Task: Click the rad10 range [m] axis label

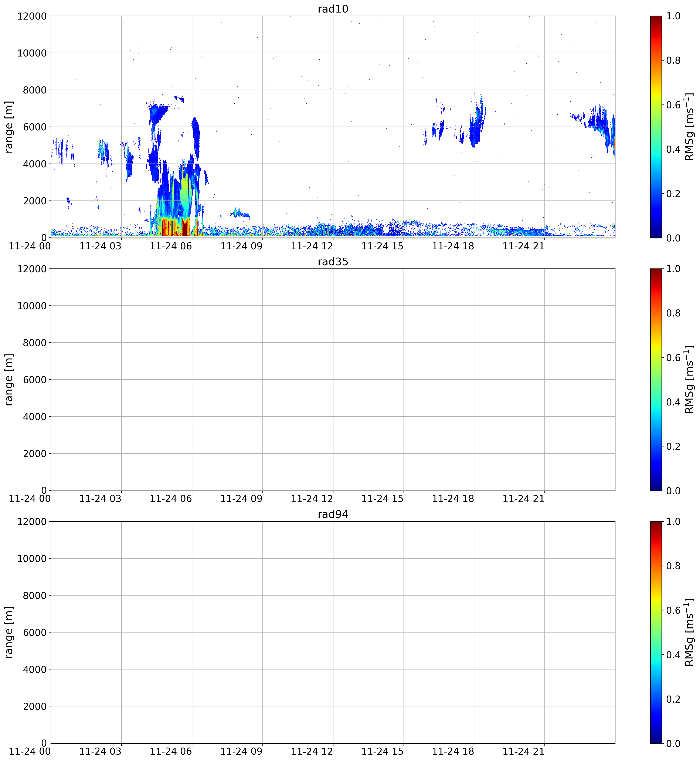Action: (9, 127)
